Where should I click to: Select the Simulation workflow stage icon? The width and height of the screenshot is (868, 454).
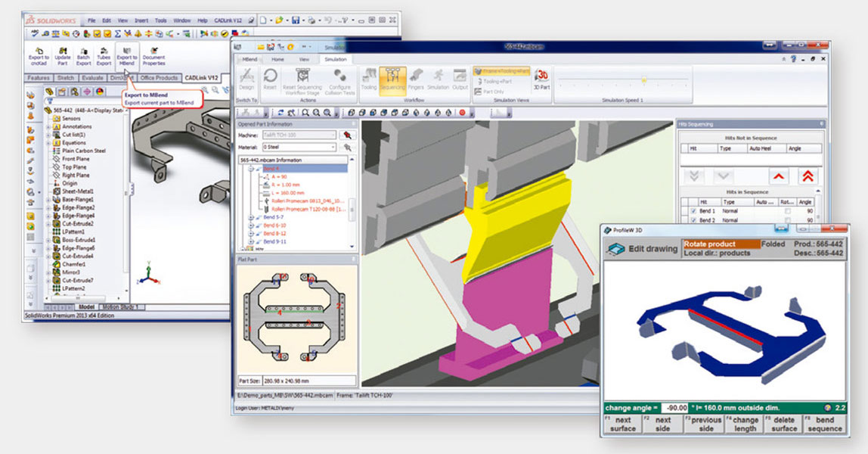point(438,79)
